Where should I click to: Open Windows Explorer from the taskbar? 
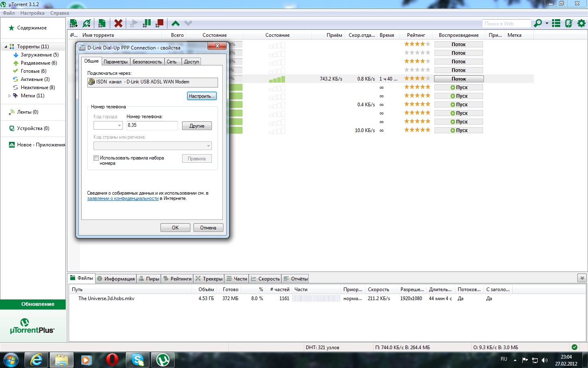tap(62, 360)
